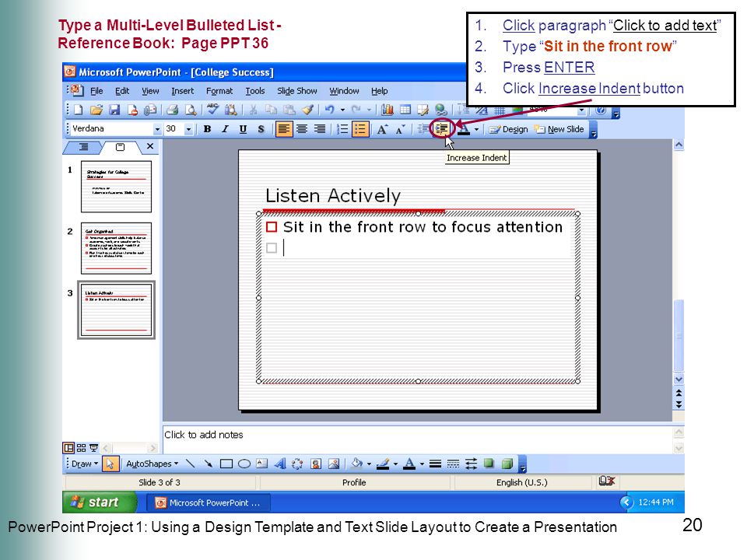Click the Shadow Style icon
The width and height of the screenshot is (747, 560).
coord(489,464)
